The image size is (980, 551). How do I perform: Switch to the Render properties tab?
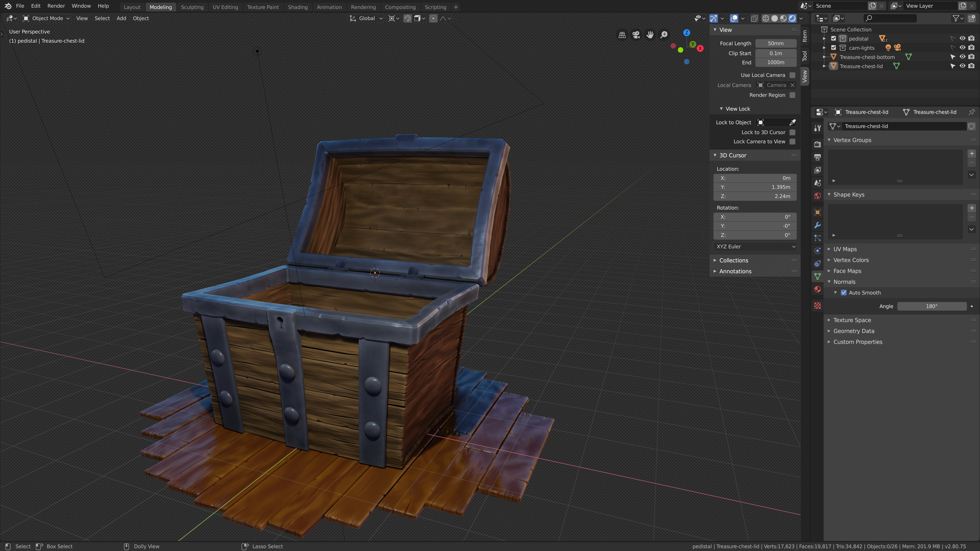tap(817, 144)
